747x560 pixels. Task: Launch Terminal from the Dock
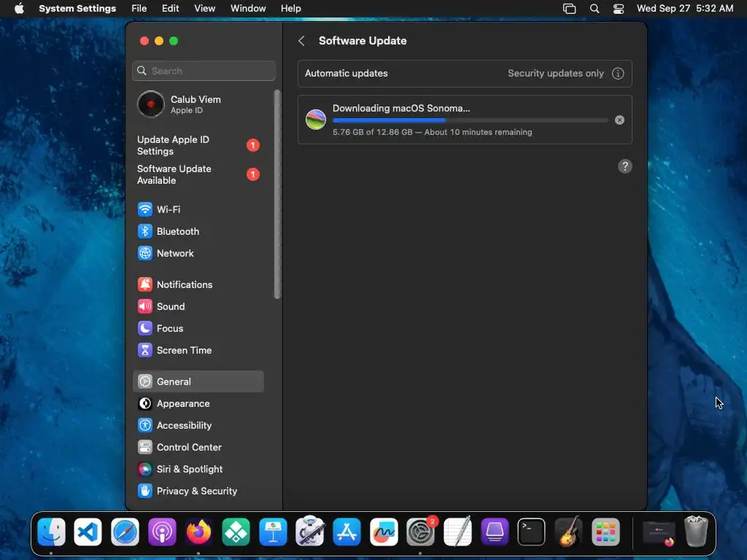pos(532,532)
